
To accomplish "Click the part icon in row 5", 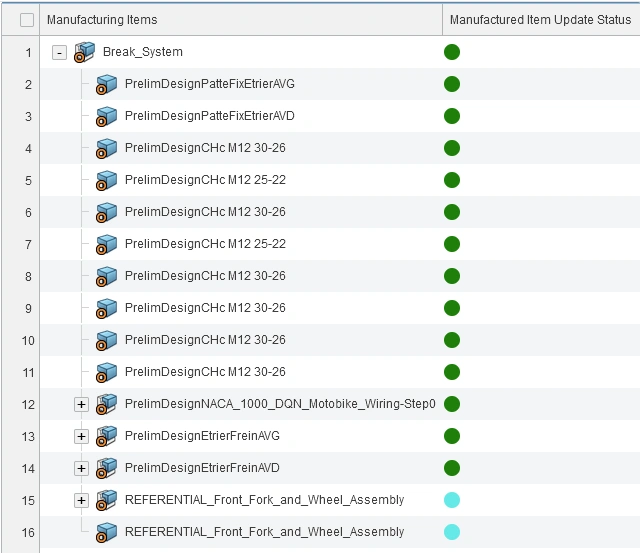I will coord(106,180).
